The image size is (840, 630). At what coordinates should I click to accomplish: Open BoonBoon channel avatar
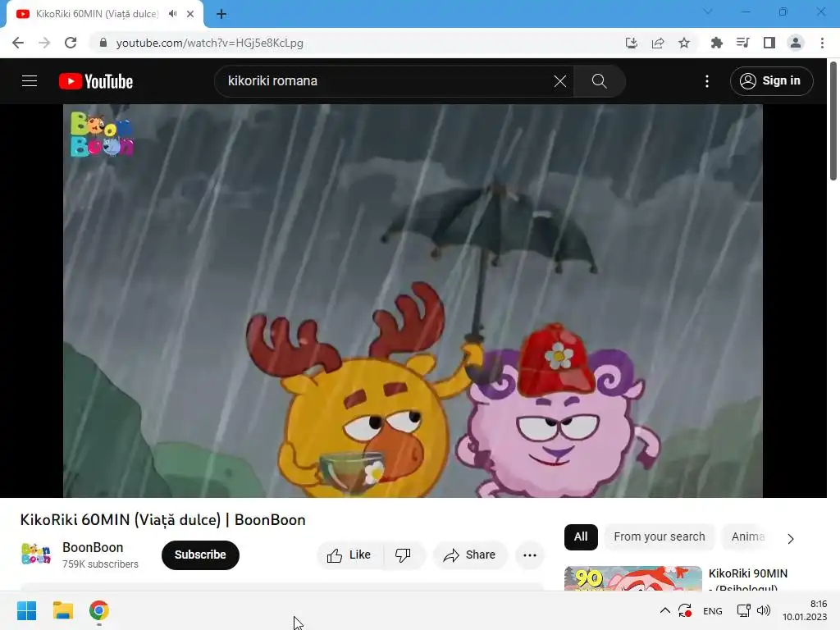36,554
